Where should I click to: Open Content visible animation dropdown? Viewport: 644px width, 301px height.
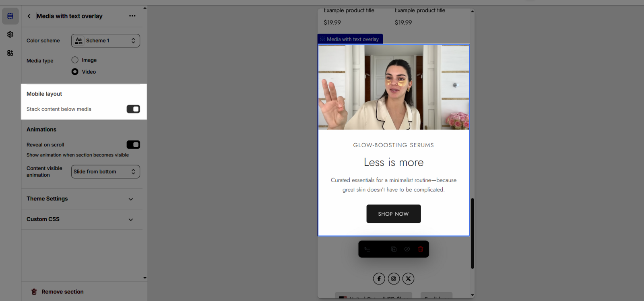(x=105, y=171)
